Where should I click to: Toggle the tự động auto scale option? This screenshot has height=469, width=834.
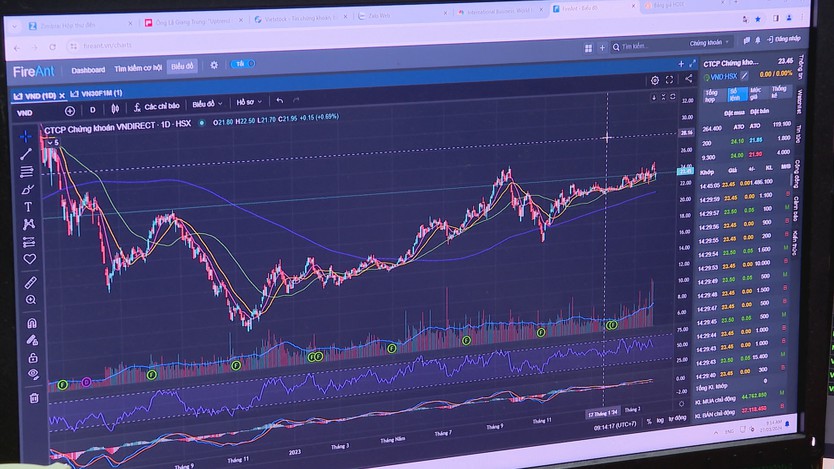click(677, 418)
